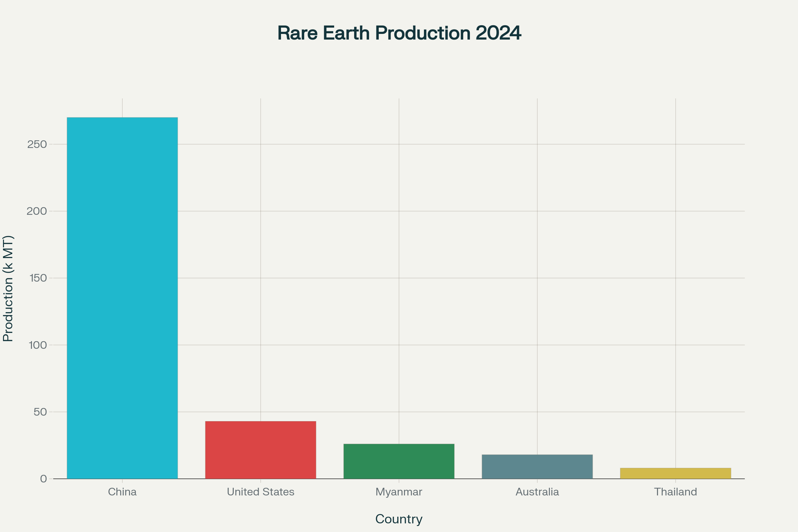The width and height of the screenshot is (798, 532).
Task: Click the chart title Rare Earth Production 2024
Action: 399,33
